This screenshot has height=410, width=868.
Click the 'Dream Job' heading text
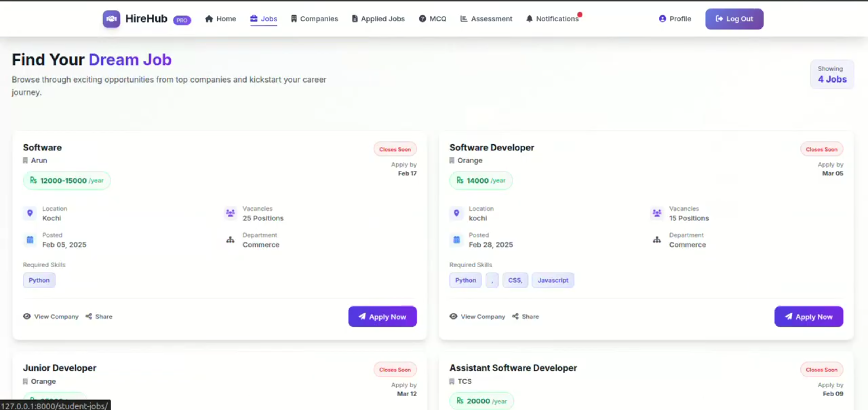coord(130,60)
